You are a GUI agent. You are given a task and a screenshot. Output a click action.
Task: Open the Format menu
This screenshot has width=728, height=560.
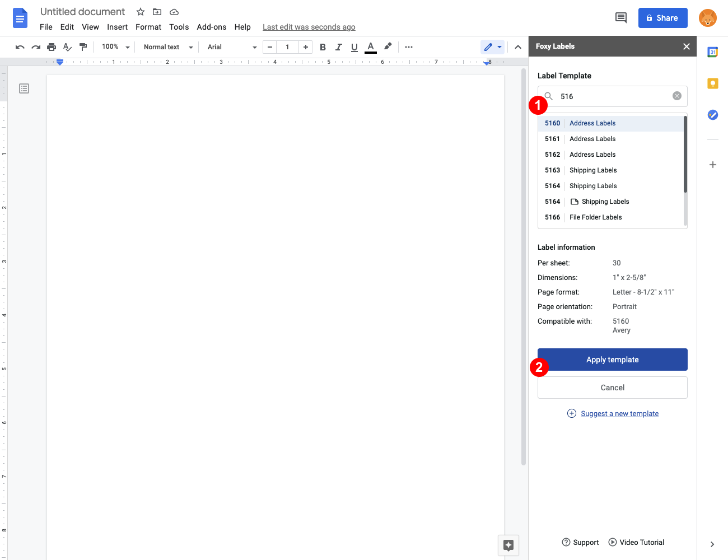148,26
